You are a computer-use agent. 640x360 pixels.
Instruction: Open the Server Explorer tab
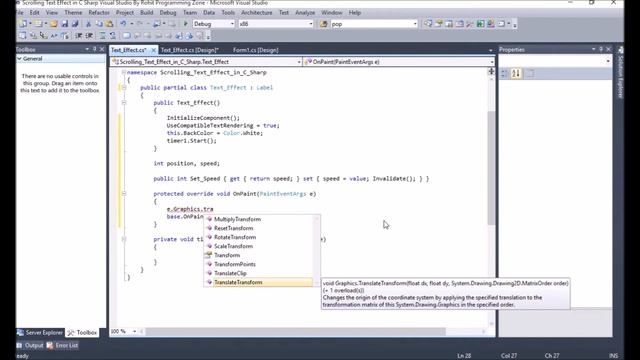pyautogui.click(x=40, y=333)
